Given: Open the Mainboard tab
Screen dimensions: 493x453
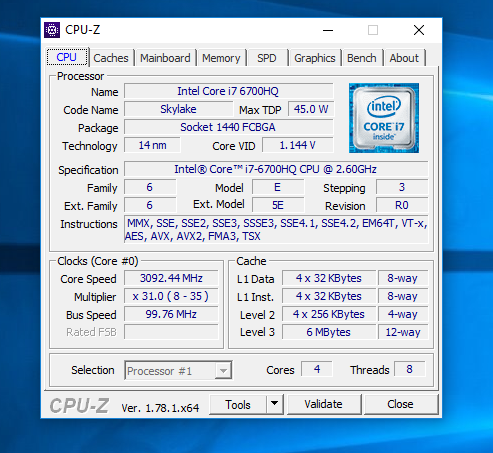Looking at the screenshot, I should coord(165,58).
